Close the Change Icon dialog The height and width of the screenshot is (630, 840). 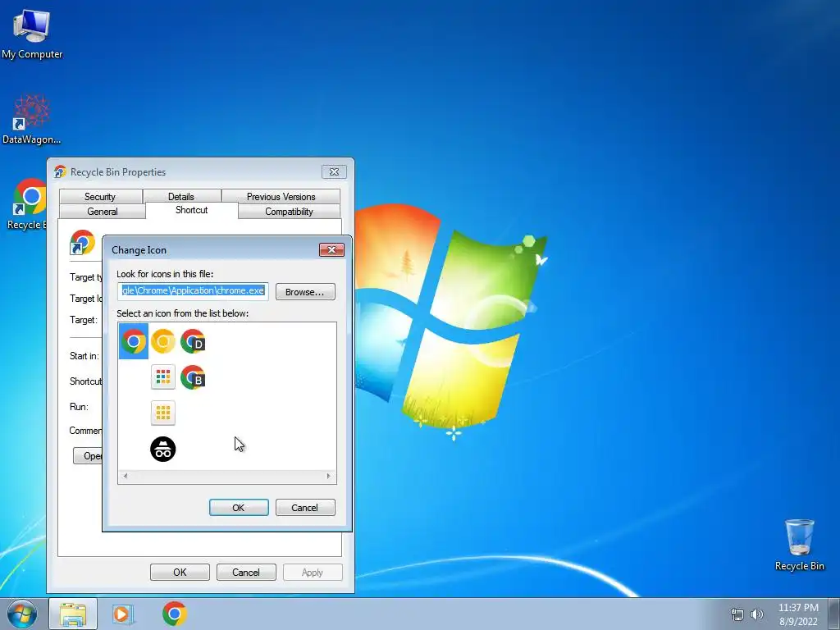click(331, 249)
